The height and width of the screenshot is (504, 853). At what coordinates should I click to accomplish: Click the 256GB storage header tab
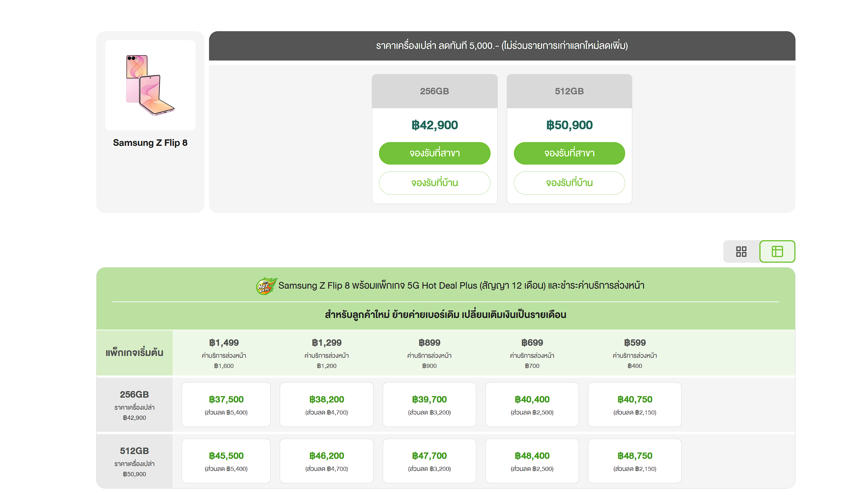click(x=435, y=91)
